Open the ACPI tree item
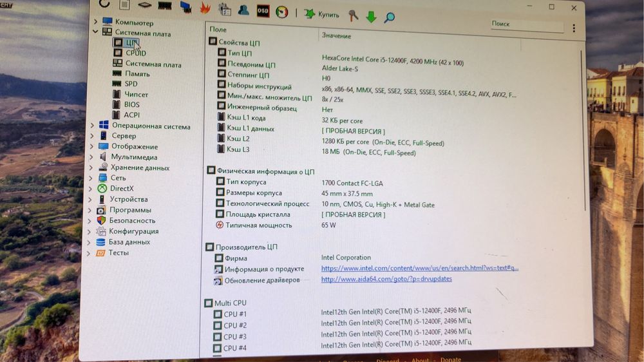This screenshot has height=362, width=644. point(126,115)
